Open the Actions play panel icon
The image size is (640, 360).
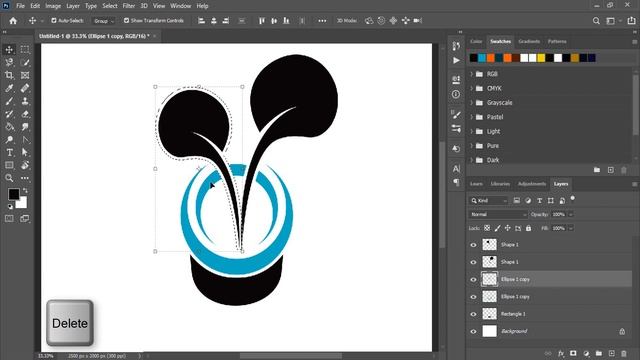tap(456, 60)
